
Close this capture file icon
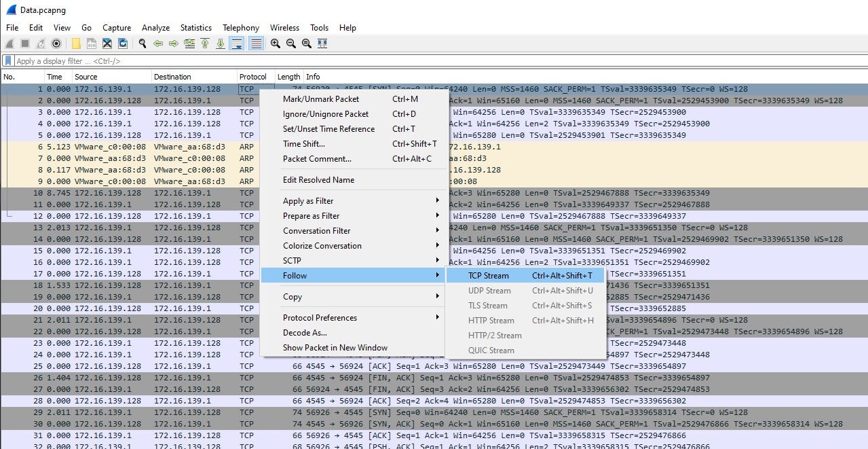tap(107, 43)
